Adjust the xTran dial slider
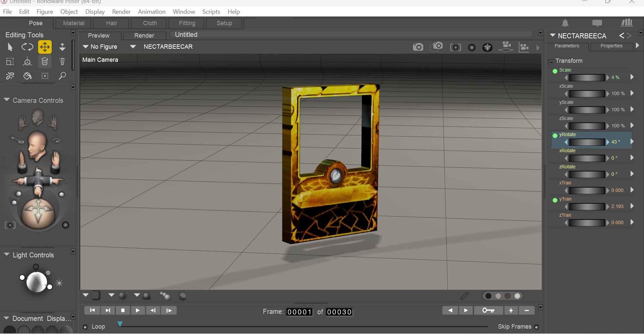The image size is (644, 334). 587,190
